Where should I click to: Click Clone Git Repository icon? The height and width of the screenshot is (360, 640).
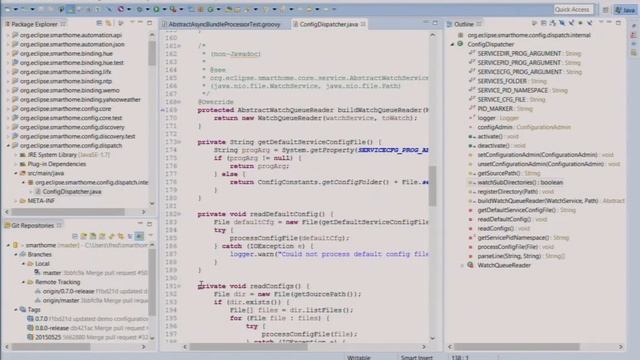point(93,236)
